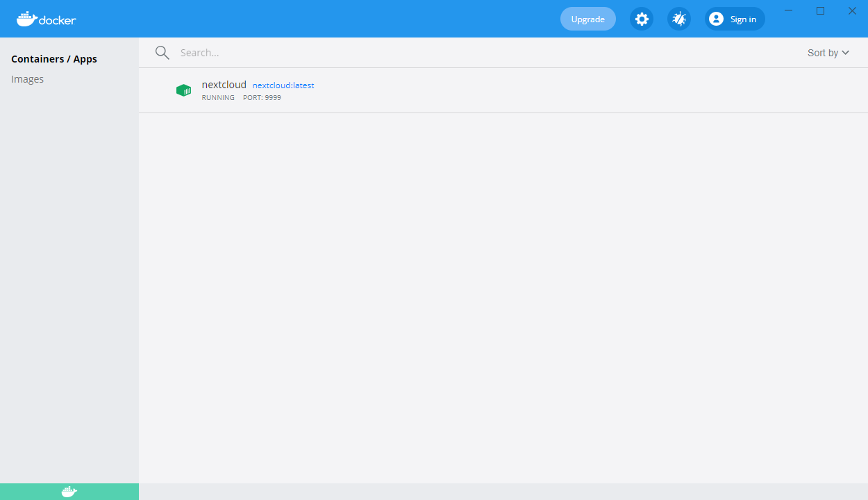Click the PORT: 9999 label on nextcloud
The image size is (868, 500).
262,97
